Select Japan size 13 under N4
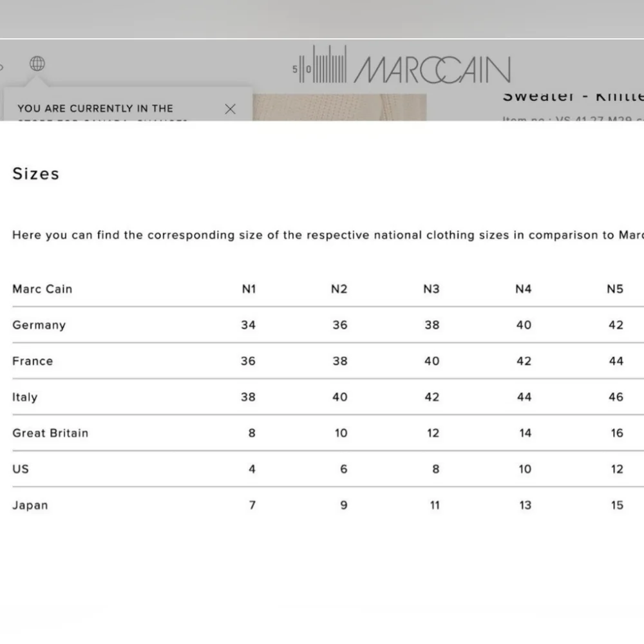The image size is (644, 644). click(526, 505)
